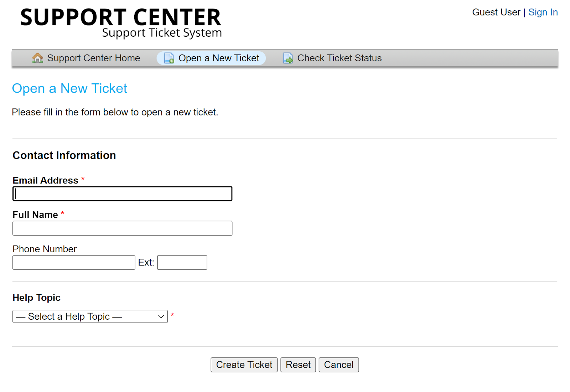The height and width of the screenshot is (392, 570).
Task: Click into the Full Name text box
Action: pyautogui.click(x=122, y=228)
